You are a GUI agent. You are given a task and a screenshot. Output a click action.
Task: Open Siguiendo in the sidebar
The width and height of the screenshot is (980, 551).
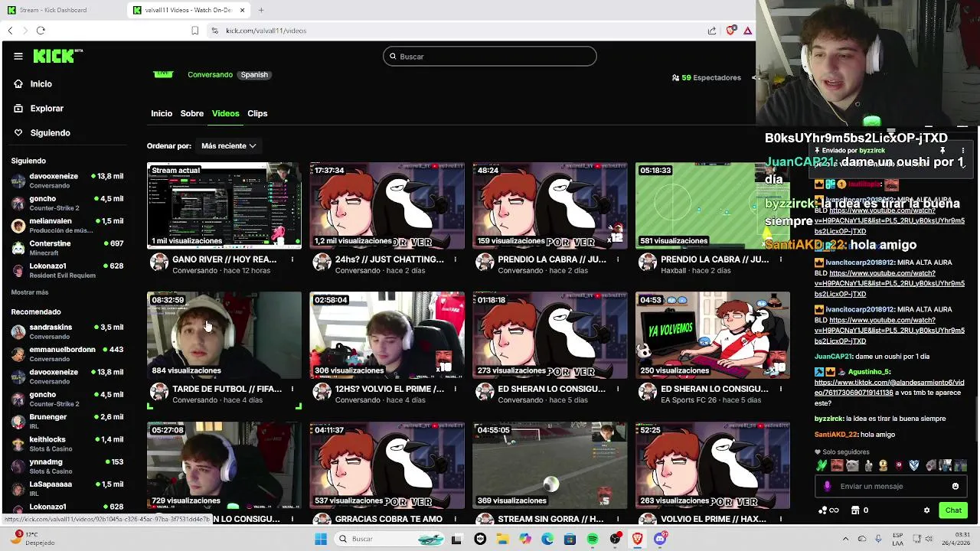[50, 133]
